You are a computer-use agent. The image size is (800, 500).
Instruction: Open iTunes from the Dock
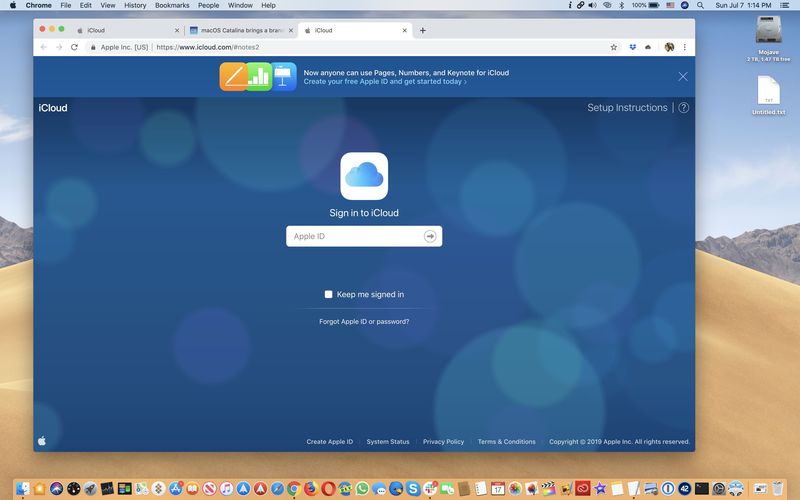(226, 489)
